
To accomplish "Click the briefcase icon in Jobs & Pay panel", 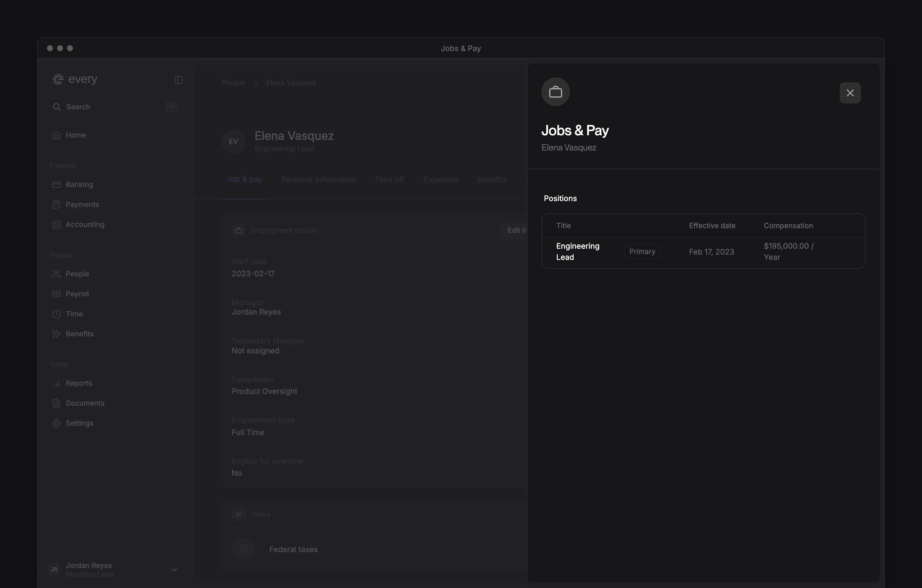I will click(555, 92).
